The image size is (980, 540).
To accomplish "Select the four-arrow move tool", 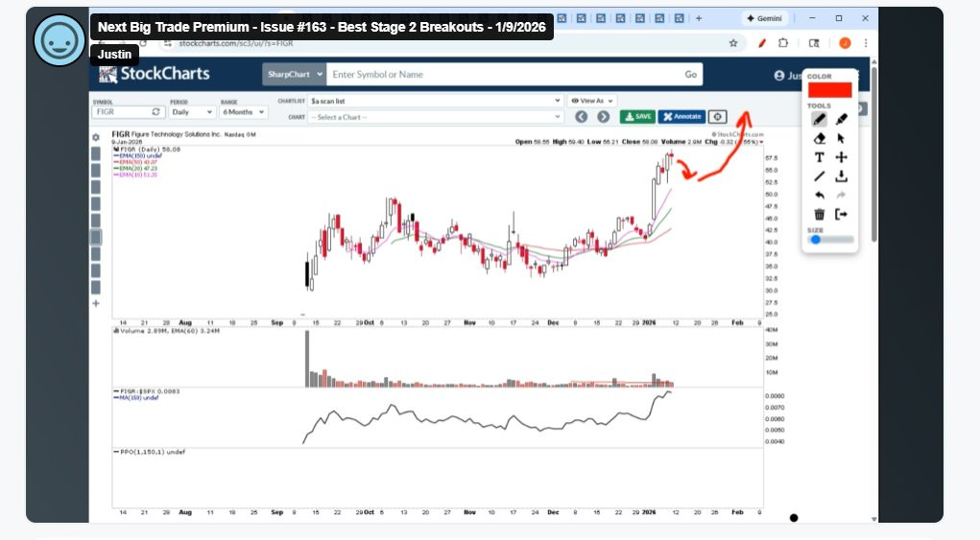I will [841, 157].
